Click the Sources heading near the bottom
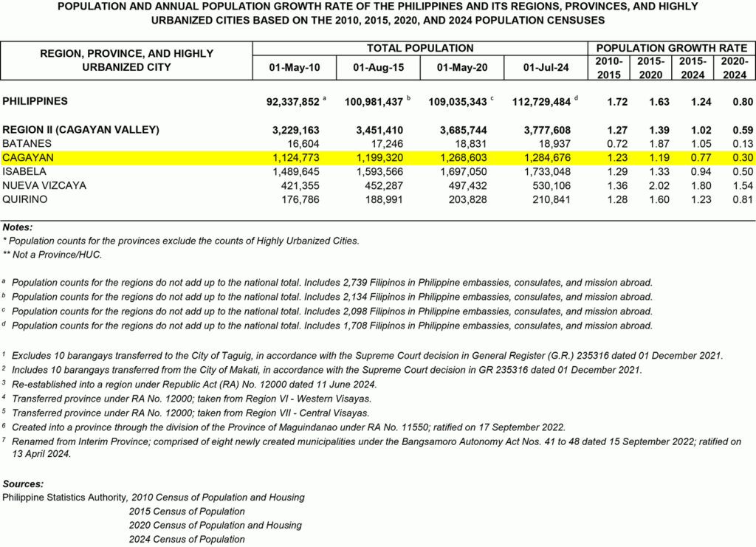Screen dimensions: 756x547 click(23, 484)
